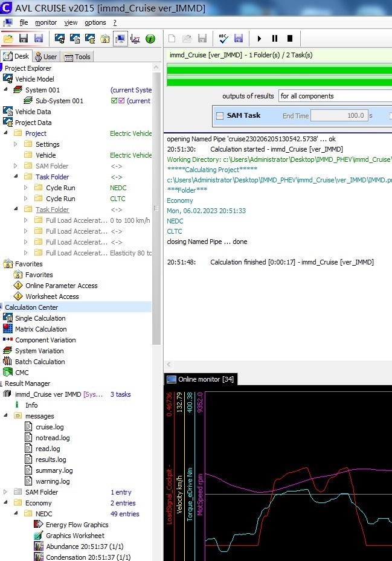Expand the Settings folder
Viewport: 392px width, 561px height.
[x=15, y=144]
